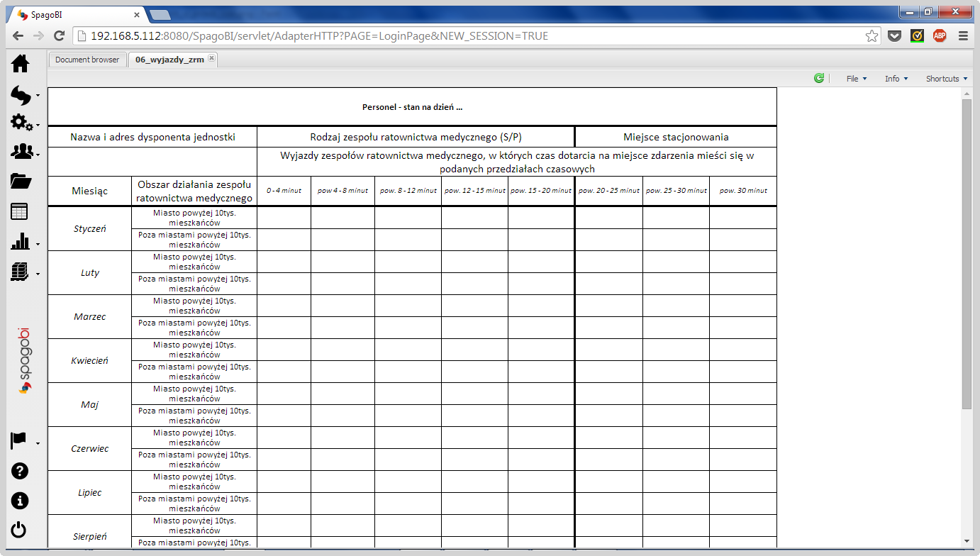
Task: Click the 'pow. 12 - 15 minut' column header
Action: click(x=475, y=191)
